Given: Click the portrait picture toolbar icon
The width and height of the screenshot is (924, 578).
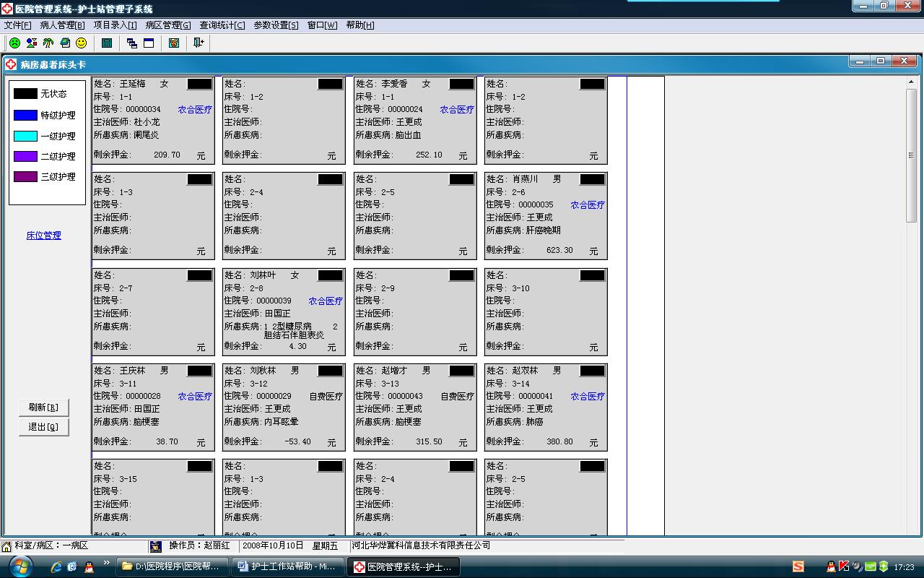Looking at the screenshot, I should 174,43.
